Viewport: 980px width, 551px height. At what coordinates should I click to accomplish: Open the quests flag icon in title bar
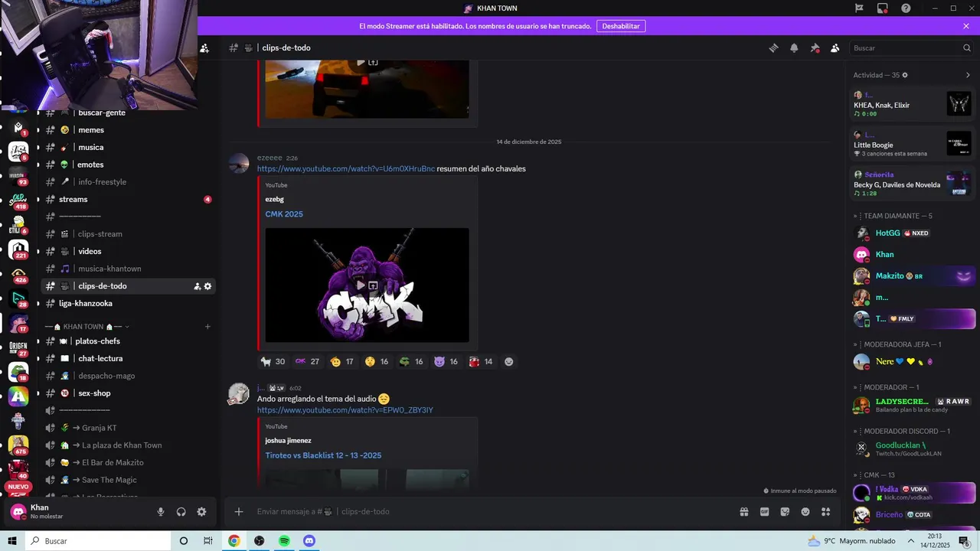pos(859,8)
